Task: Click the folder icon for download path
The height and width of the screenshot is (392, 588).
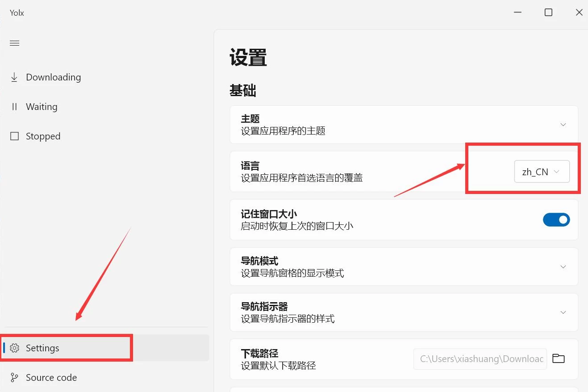Action: pos(558,358)
